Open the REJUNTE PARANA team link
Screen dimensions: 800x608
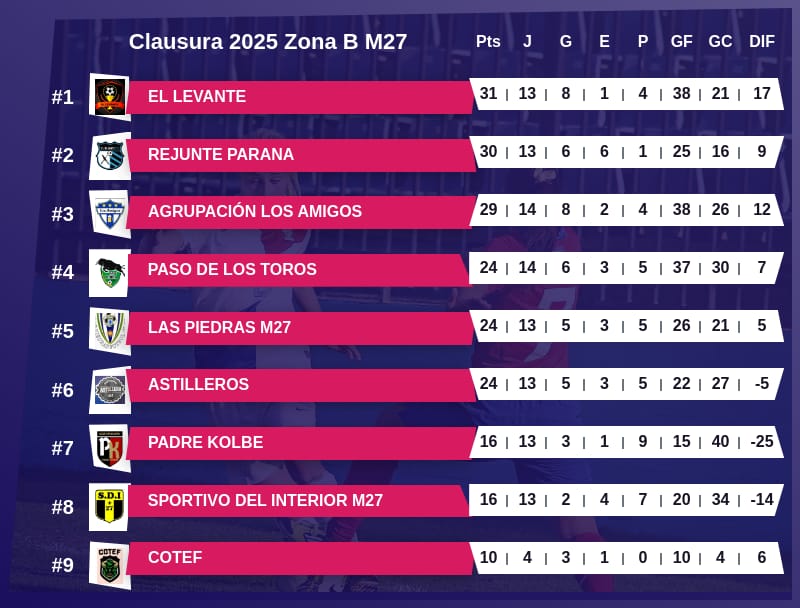(221, 155)
